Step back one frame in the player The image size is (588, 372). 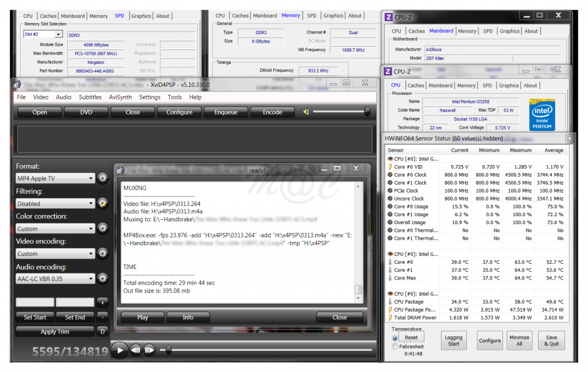click(136, 350)
